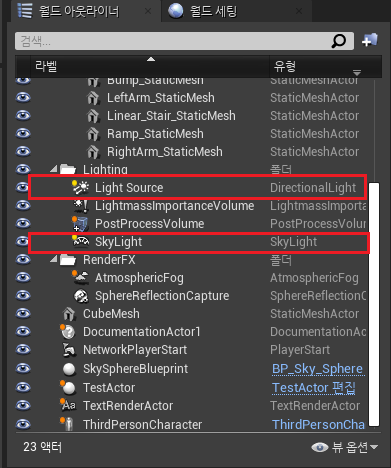Sort by the label column header
This screenshot has height=468, width=391.
coord(150,66)
